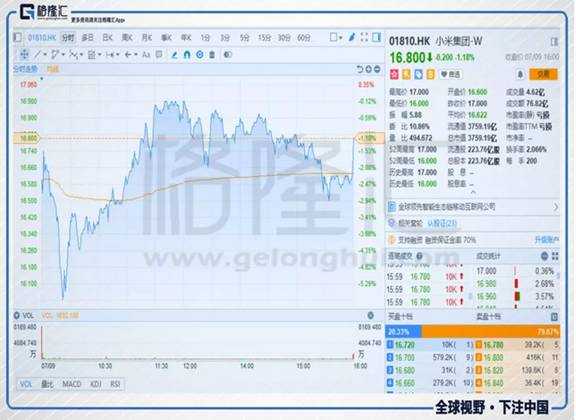
Task: Click the trash delete drawings icon
Action: 212,55
